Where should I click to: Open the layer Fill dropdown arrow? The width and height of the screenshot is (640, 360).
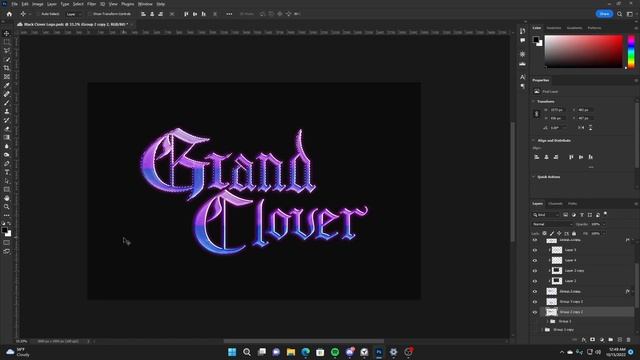click(604, 233)
